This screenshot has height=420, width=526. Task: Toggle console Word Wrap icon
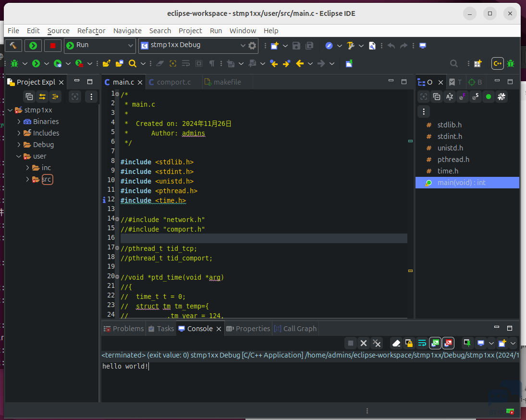(x=422, y=343)
